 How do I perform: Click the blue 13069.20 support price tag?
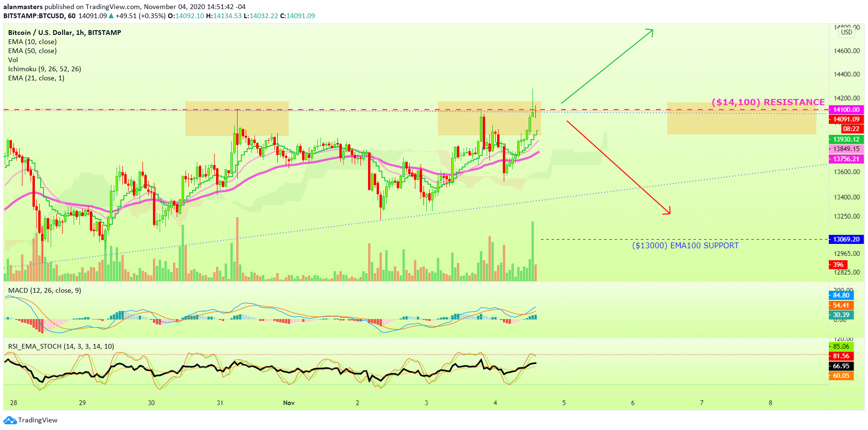(846, 239)
